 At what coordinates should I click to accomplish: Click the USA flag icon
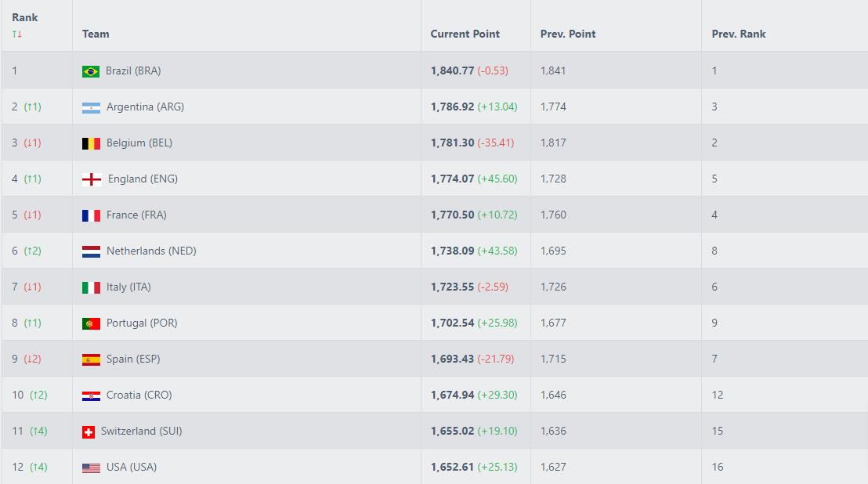(91, 468)
